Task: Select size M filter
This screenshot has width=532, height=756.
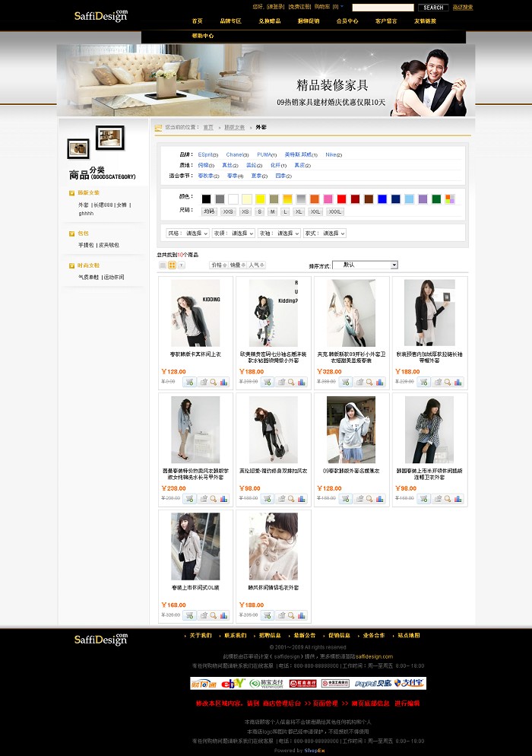Action: 273,211
